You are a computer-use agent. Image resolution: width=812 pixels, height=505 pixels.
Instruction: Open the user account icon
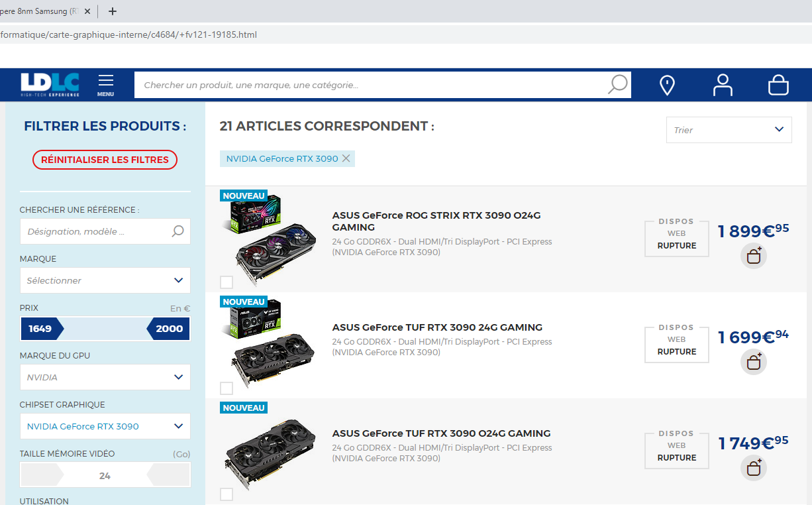coord(723,85)
